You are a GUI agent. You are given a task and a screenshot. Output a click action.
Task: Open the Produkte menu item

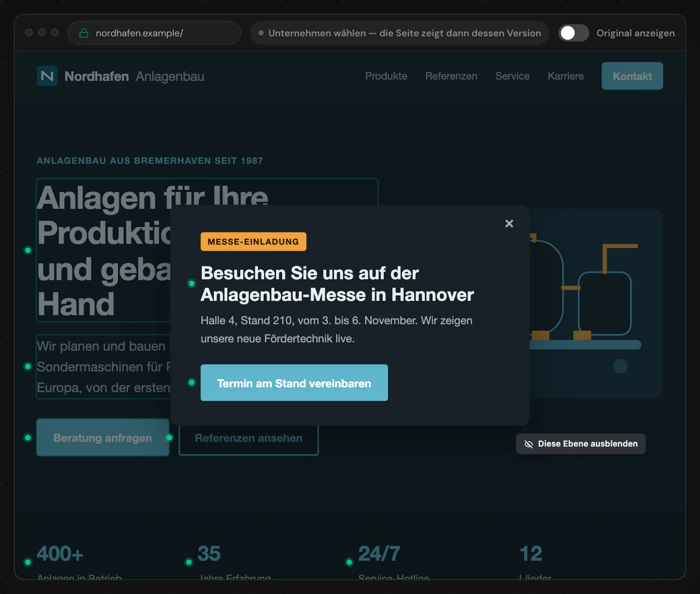(x=386, y=76)
